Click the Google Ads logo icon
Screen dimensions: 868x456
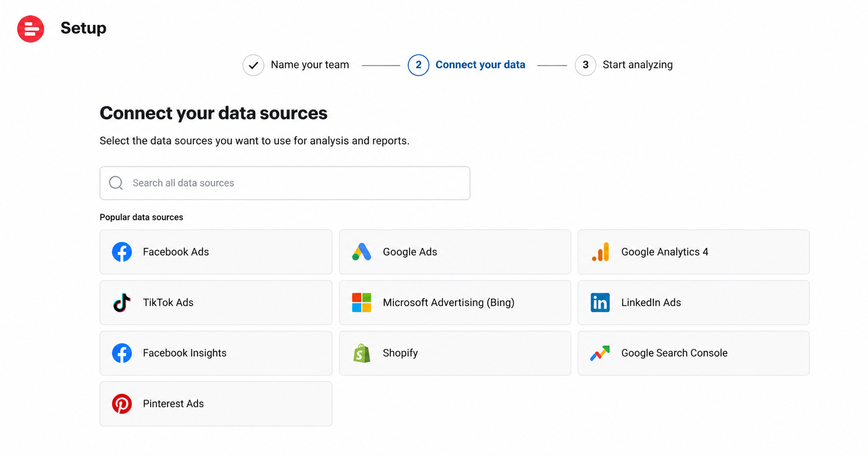pyautogui.click(x=362, y=252)
